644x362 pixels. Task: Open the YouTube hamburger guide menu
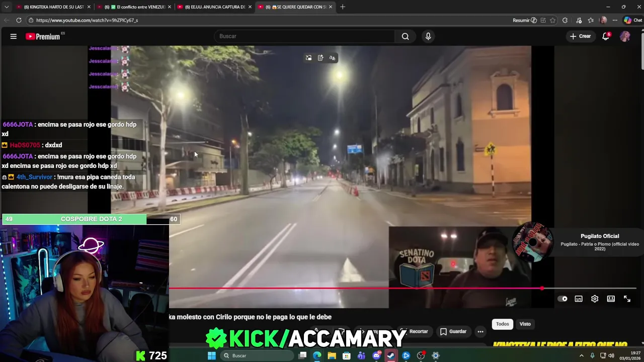(14, 36)
